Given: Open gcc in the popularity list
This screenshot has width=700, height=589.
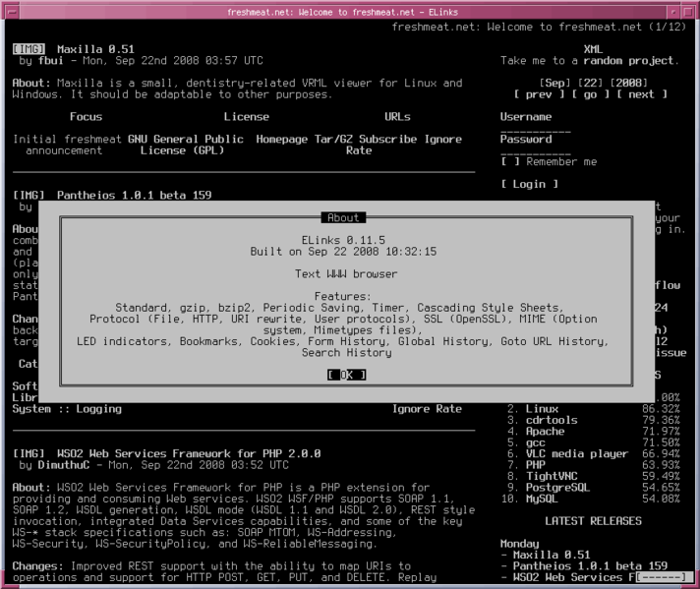Looking at the screenshot, I should tap(535, 442).
